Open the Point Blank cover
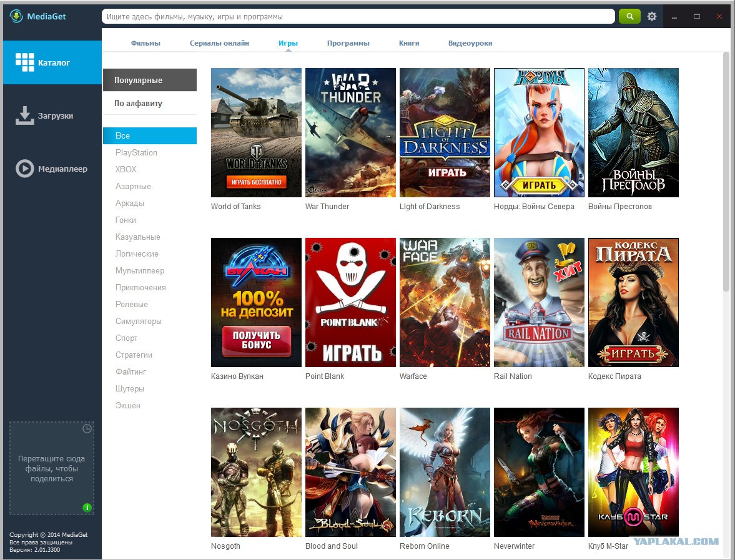Image resolution: width=735 pixels, height=560 pixels. [350, 302]
